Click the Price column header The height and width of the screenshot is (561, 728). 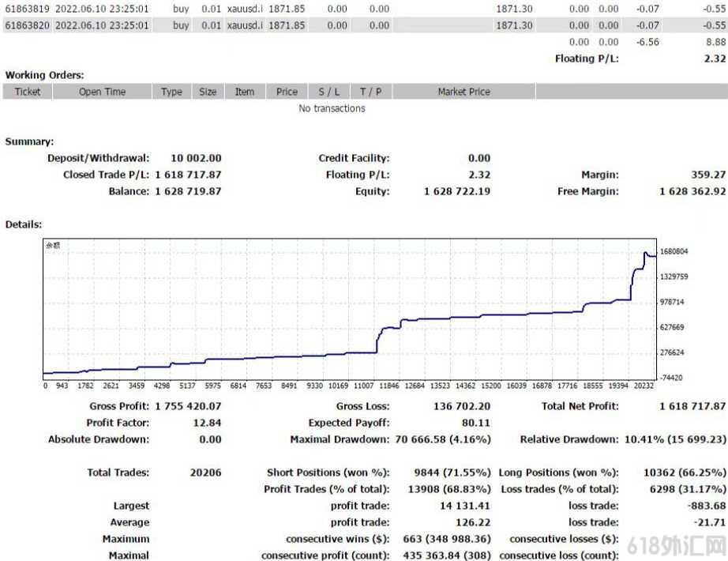coord(287,92)
